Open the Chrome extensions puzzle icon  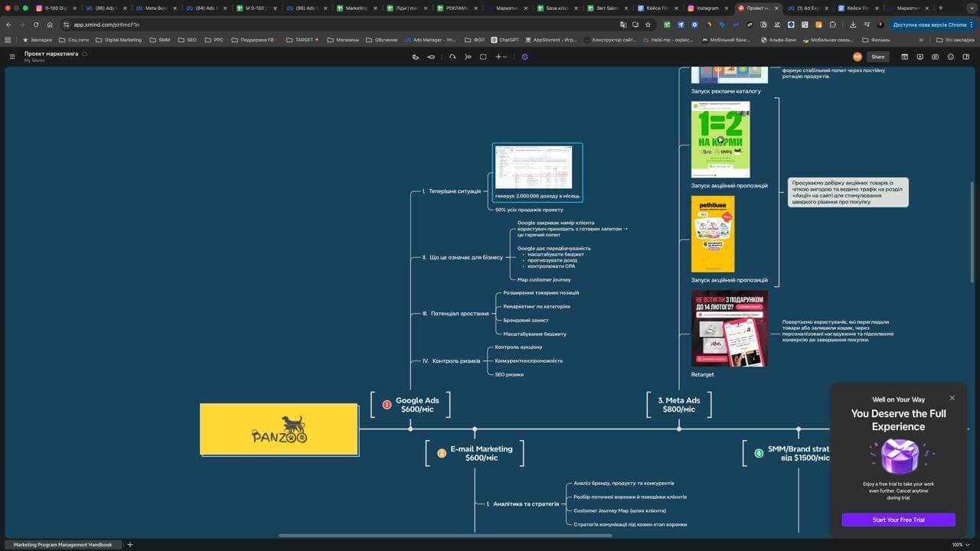(x=833, y=24)
